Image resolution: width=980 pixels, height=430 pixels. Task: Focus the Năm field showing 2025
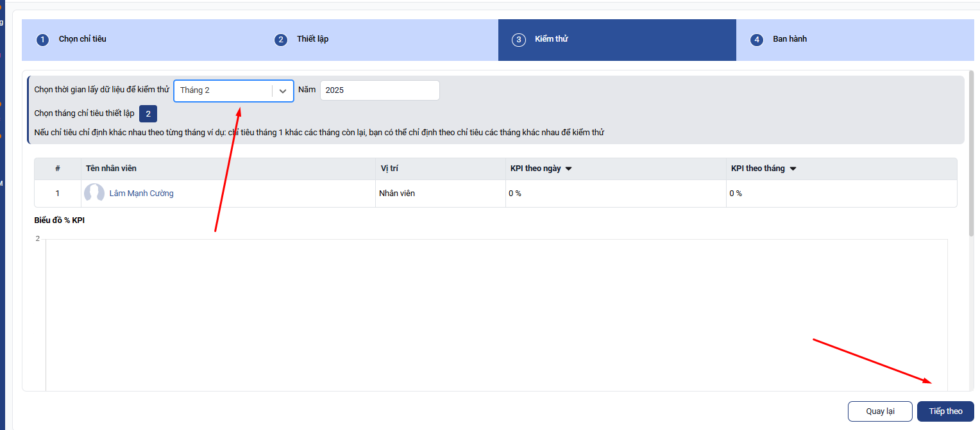tap(380, 90)
